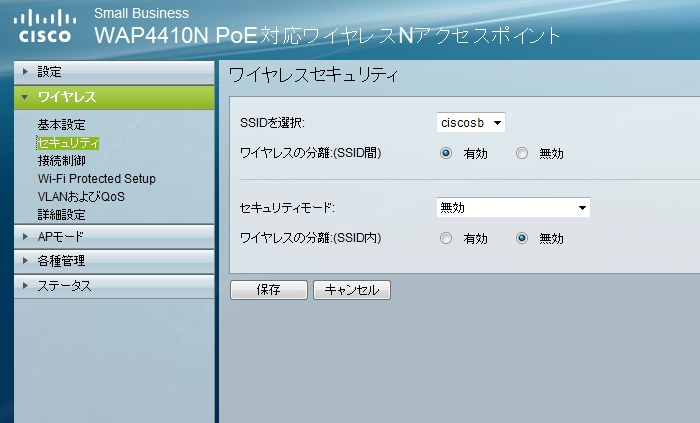Open 基本設定 wireless page
Screen dimensions: 700x423
(x=62, y=124)
